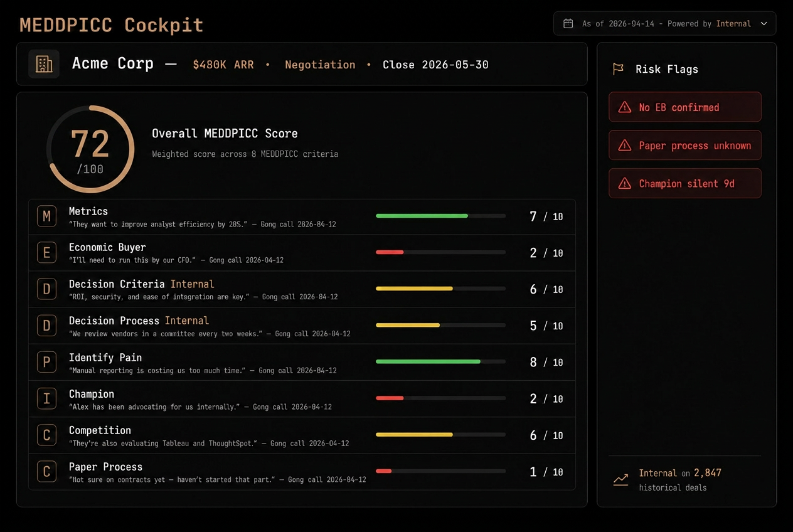Image resolution: width=793 pixels, height=532 pixels.
Task: Click the C badge for Competition
Action: click(x=46, y=435)
